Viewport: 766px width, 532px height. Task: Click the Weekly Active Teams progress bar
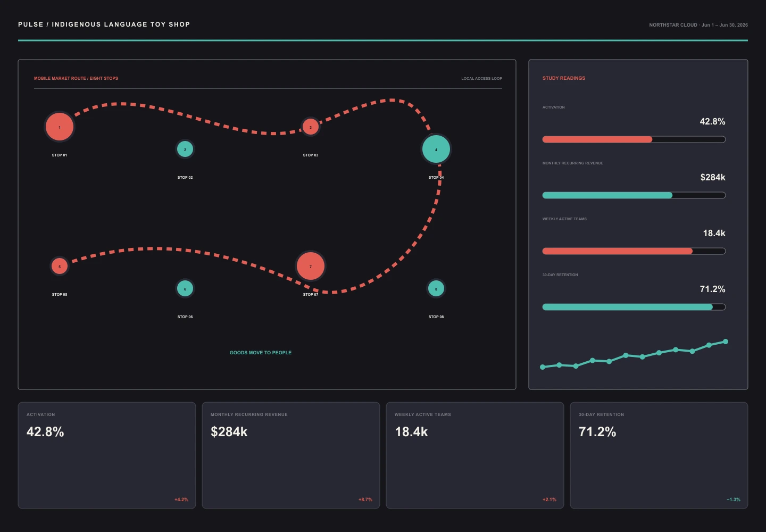point(634,251)
